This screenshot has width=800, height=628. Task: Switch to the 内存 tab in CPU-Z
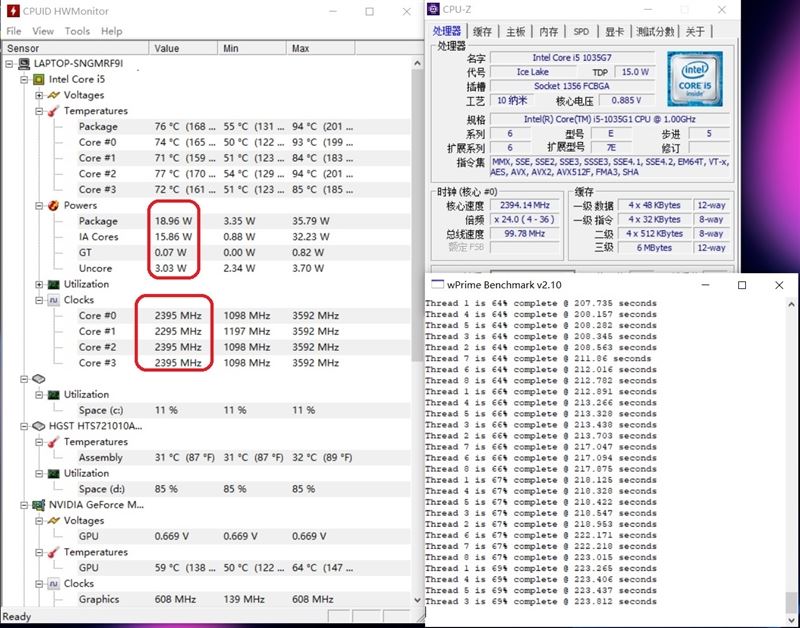[x=548, y=32]
